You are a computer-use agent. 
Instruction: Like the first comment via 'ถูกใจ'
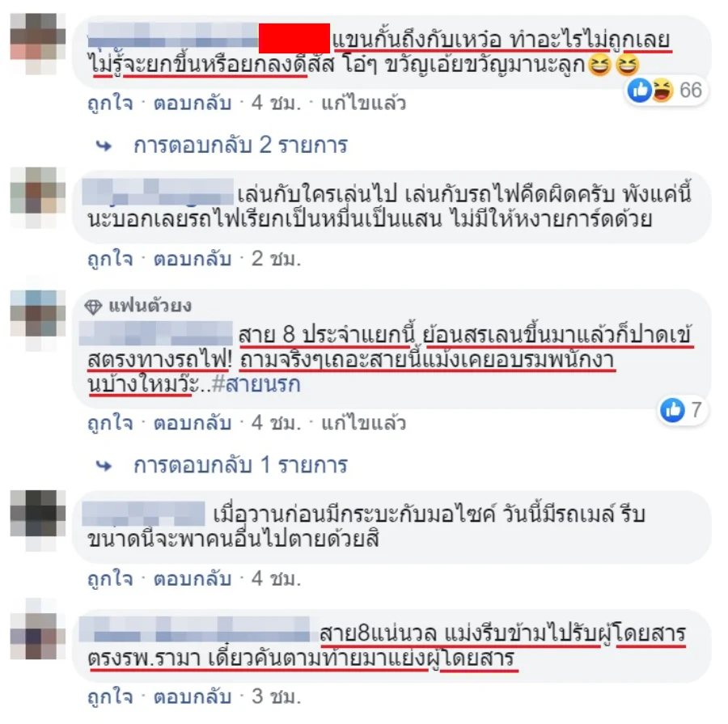110,103
